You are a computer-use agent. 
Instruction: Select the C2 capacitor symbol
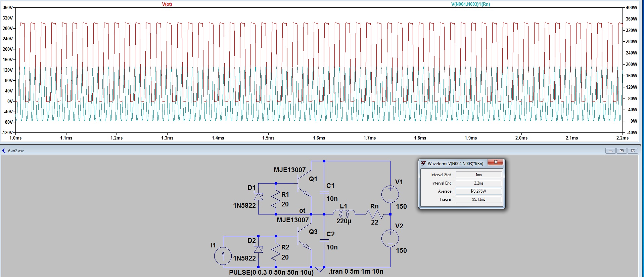click(324, 241)
